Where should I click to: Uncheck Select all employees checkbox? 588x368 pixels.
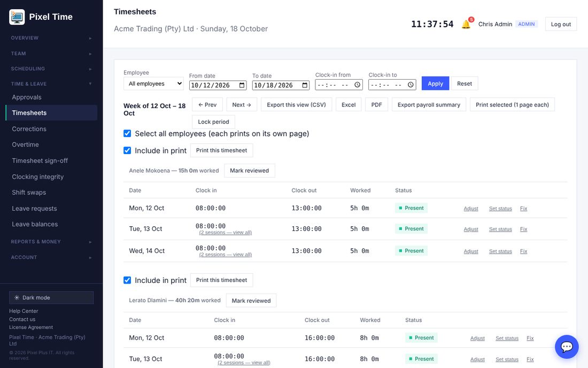(127, 134)
